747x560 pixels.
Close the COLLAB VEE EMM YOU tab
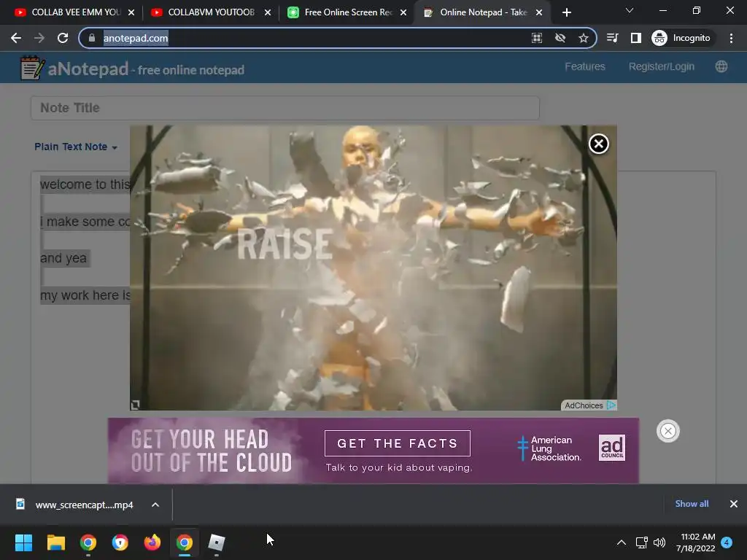tap(131, 12)
